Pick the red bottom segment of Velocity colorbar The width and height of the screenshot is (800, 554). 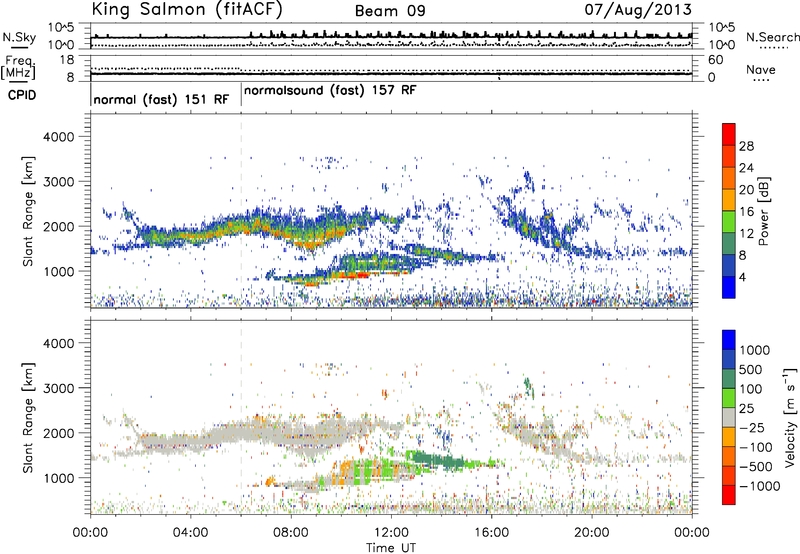point(729,495)
